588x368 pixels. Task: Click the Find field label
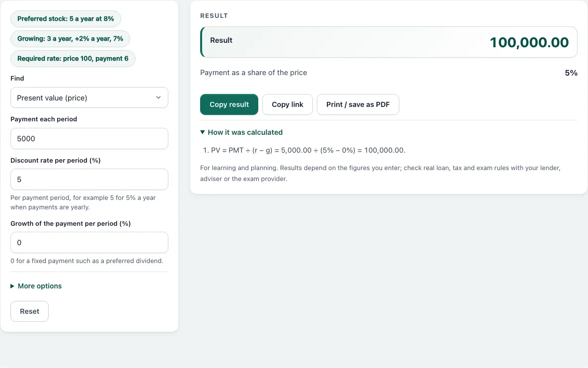tap(17, 78)
